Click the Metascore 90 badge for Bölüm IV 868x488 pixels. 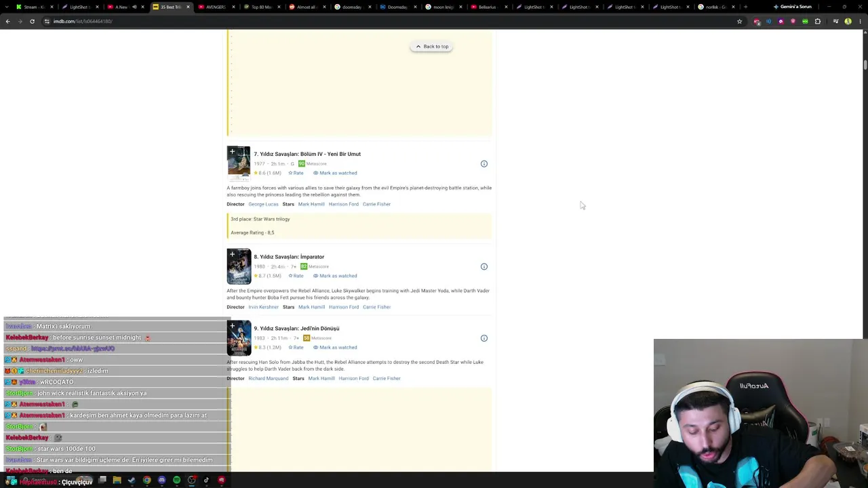302,164
